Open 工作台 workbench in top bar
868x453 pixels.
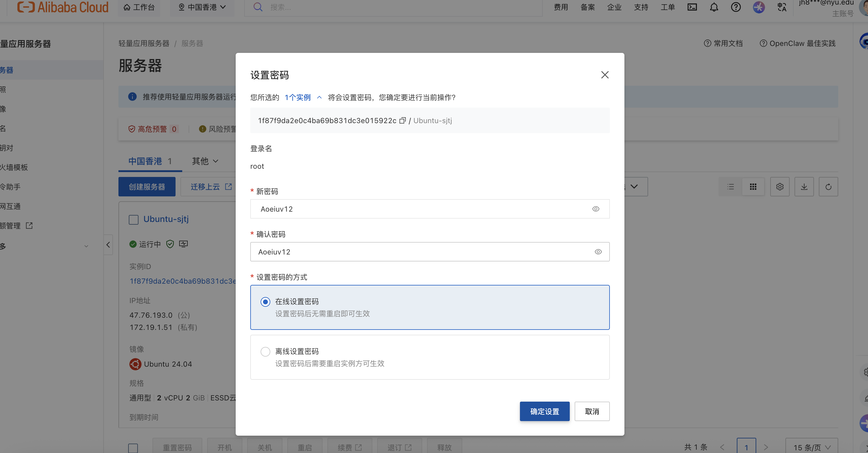pos(139,7)
